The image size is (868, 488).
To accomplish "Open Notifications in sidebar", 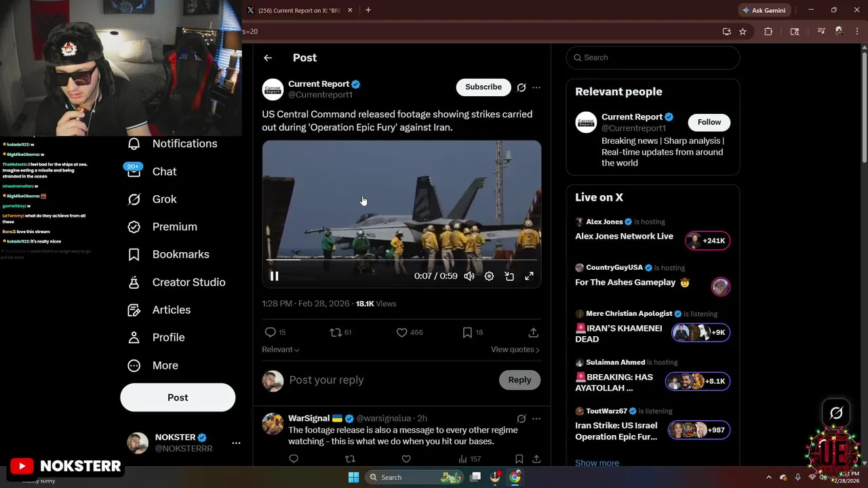I will [173, 144].
